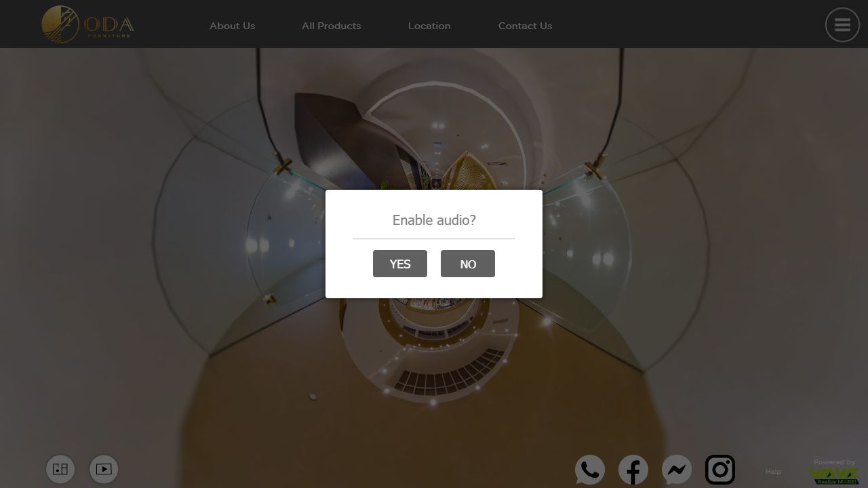Choose NO in the audio dialog
Screen dimensions: 868x488
click(468, 264)
